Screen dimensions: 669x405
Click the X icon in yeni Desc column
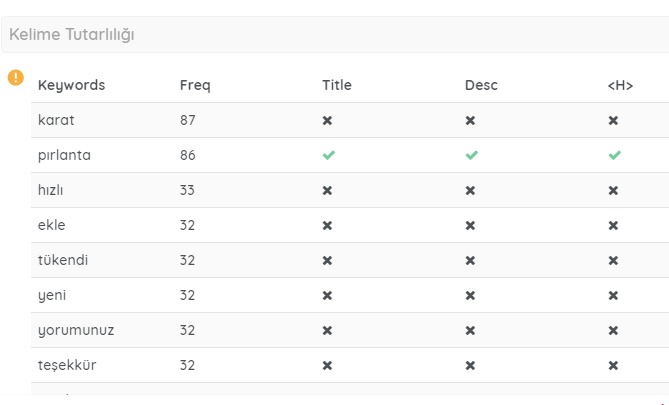tap(470, 296)
